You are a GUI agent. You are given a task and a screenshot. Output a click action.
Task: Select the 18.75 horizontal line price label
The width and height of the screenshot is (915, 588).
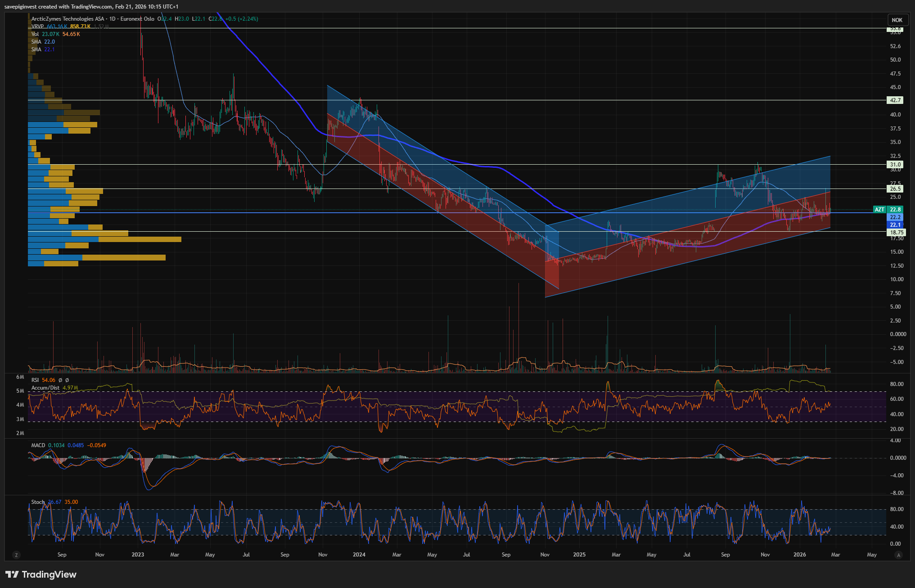point(896,233)
